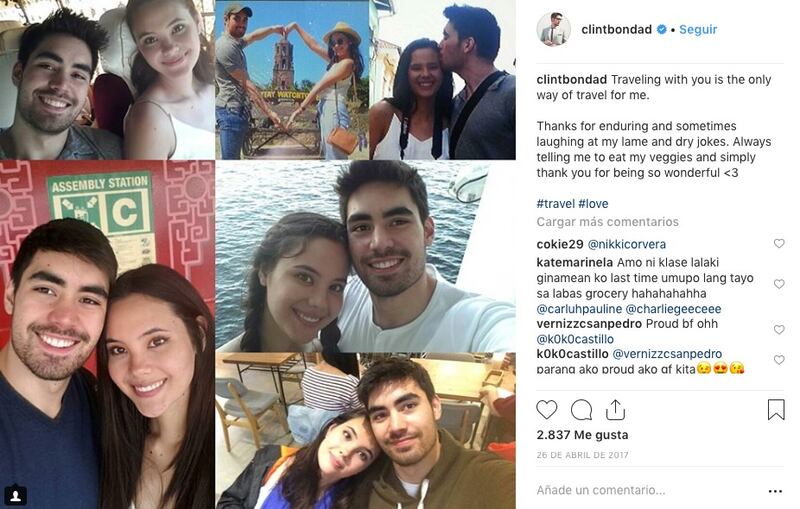800x509 pixels.
Task: Open the #travel hashtag
Action: tap(556, 203)
